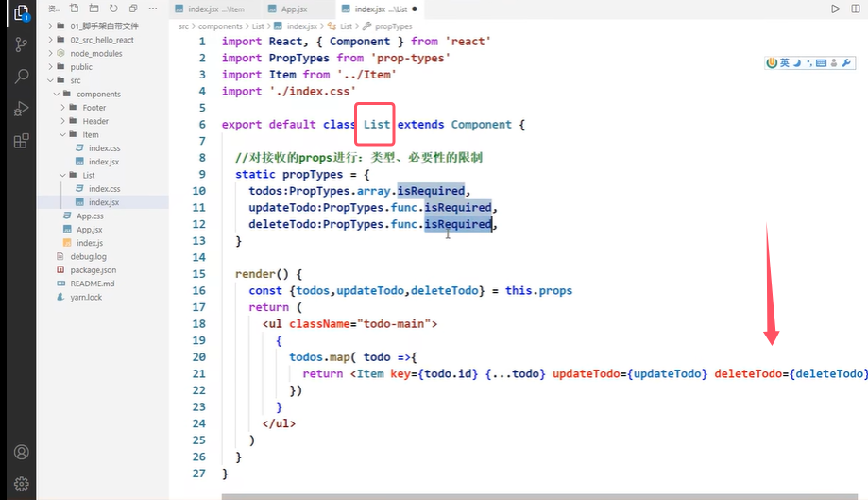Select index.jsx under List folder

[x=104, y=202]
